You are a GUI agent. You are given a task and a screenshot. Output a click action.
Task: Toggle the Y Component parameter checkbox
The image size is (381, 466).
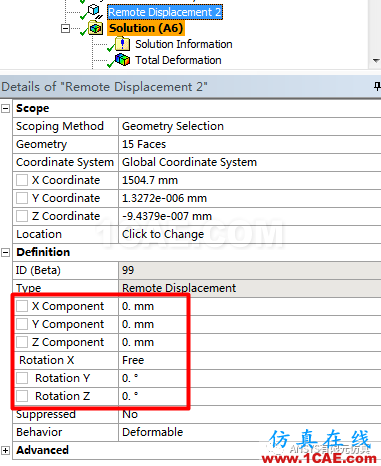22,324
